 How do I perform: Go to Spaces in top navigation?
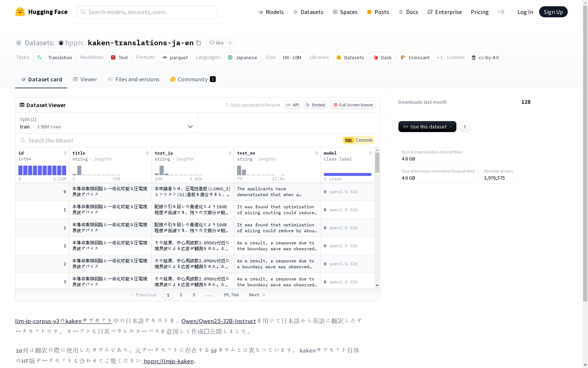(x=345, y=12)
